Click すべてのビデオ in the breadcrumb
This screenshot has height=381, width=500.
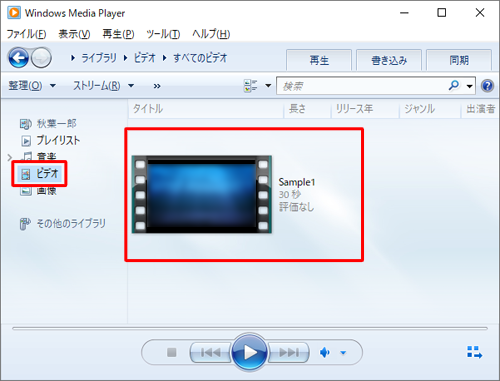200,58
